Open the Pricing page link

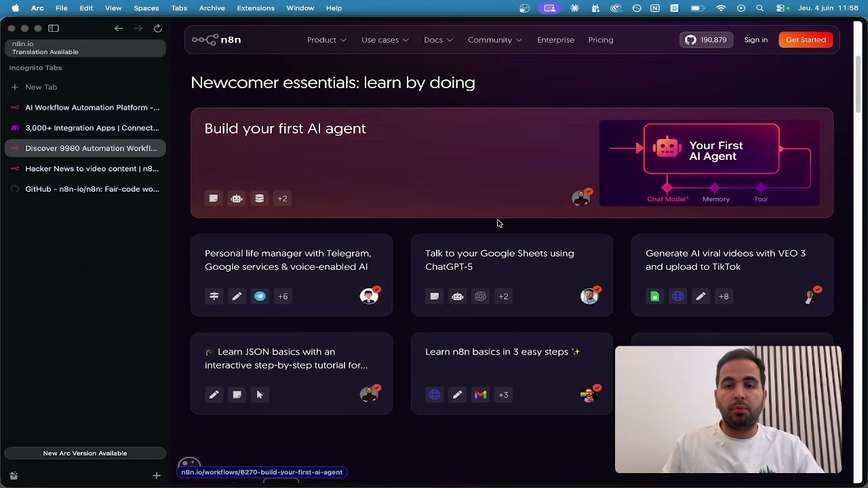pos(601,40)
